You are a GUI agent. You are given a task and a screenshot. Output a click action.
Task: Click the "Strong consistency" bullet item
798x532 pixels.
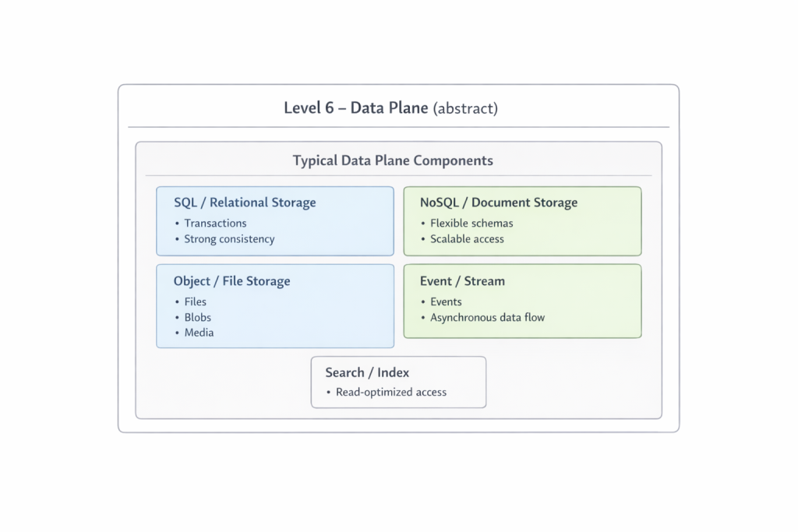click(229, 239)
